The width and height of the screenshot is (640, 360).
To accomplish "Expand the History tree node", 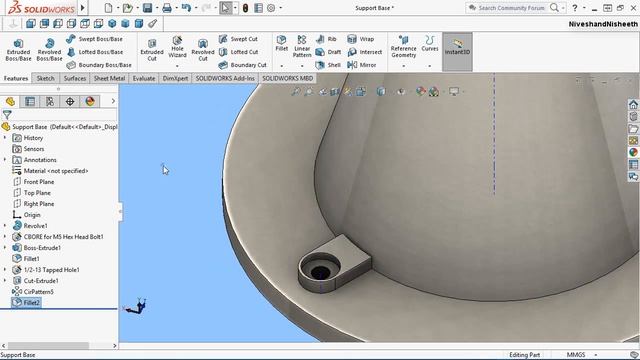I will coord(5,138).
